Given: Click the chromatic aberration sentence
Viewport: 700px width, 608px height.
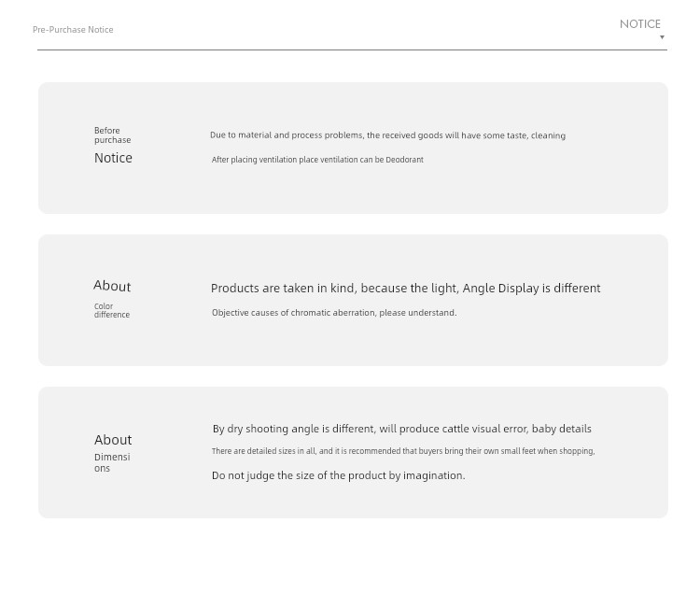Looking at the screenshot, I should [x=334, y=313].
